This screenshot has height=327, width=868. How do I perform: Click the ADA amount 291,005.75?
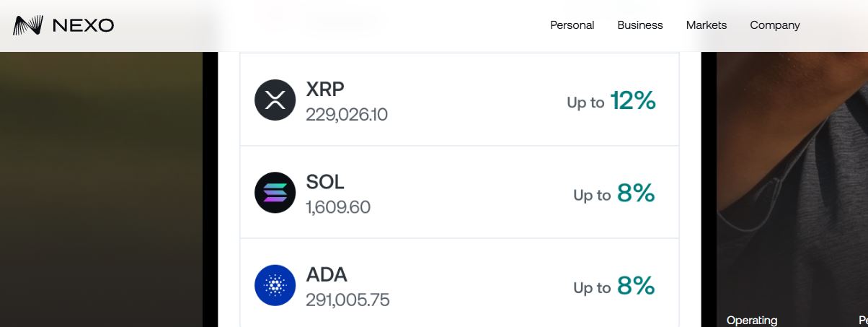point(347,300)
